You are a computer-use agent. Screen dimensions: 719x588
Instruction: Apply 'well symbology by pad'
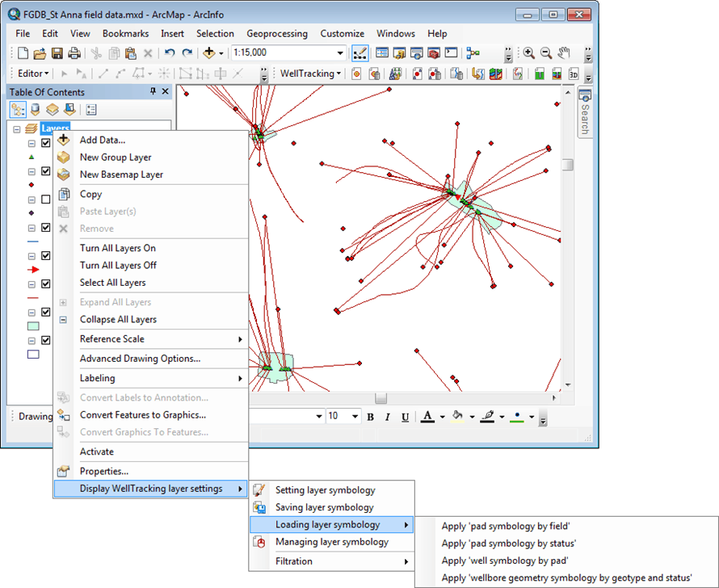point(567,561)
